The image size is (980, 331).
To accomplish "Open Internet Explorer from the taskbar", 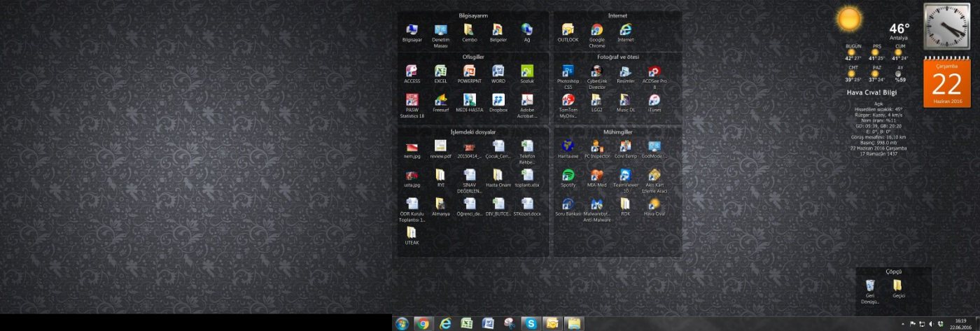I will click(x=444, y=323).
